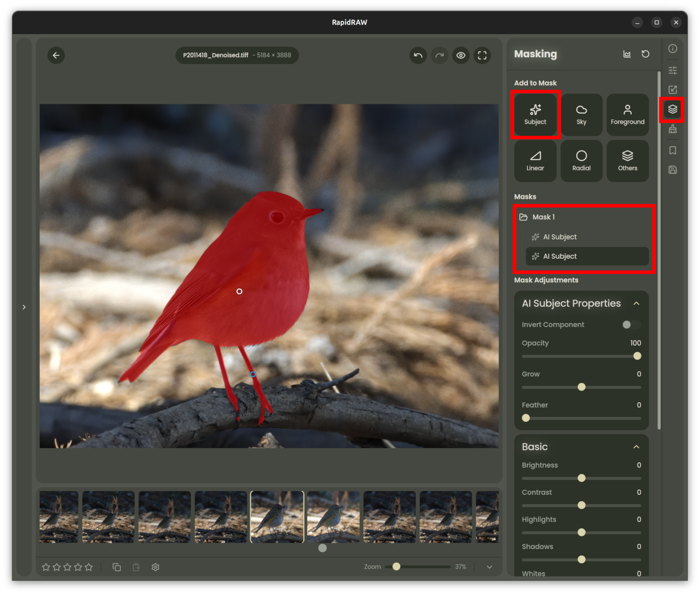Click the 37% zoom value

click(x=461, y=567)
